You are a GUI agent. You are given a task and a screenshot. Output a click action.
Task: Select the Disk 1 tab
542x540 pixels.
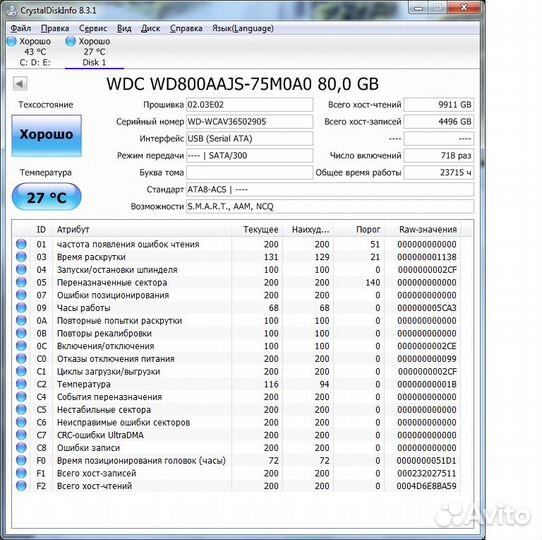click(x=94, y=52)
